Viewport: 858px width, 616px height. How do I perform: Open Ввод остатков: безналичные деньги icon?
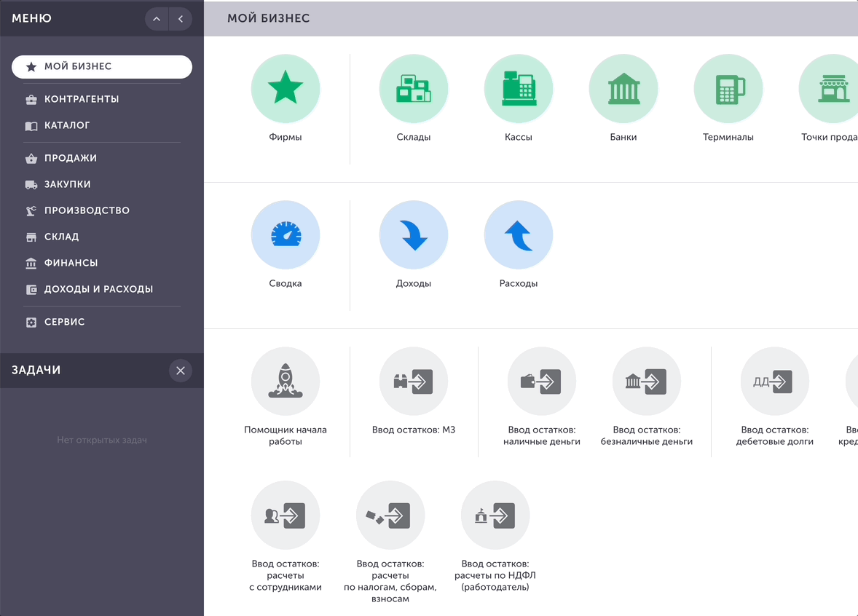(x=647, y=382)
